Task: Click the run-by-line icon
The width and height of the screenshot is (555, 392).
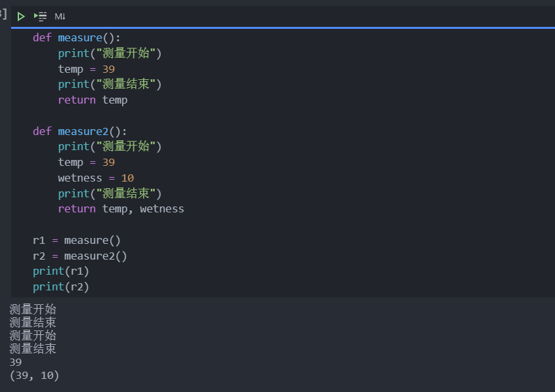Action: [41, 16]
